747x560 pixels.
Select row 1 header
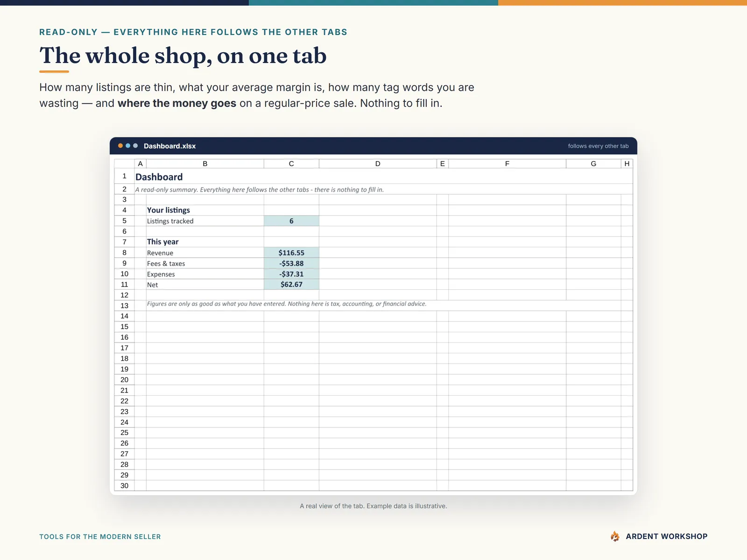[x=125, y=176]
